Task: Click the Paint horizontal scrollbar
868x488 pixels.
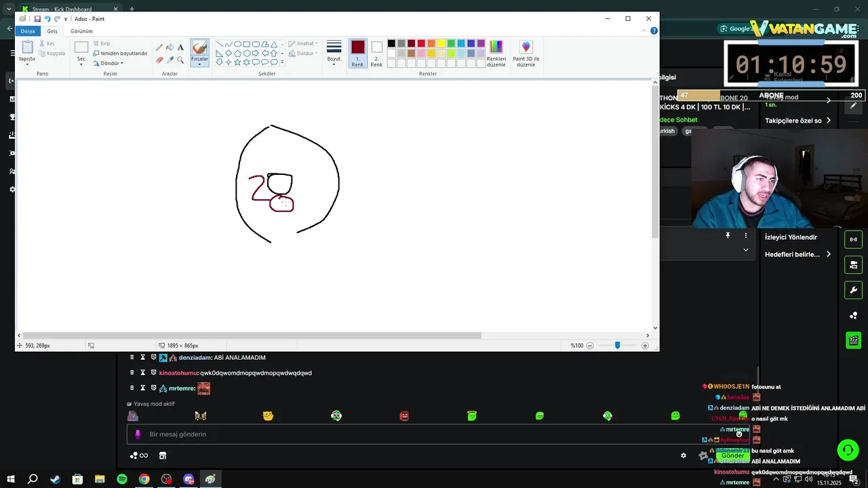Action: pyautogui.click(x=252, y=335)
